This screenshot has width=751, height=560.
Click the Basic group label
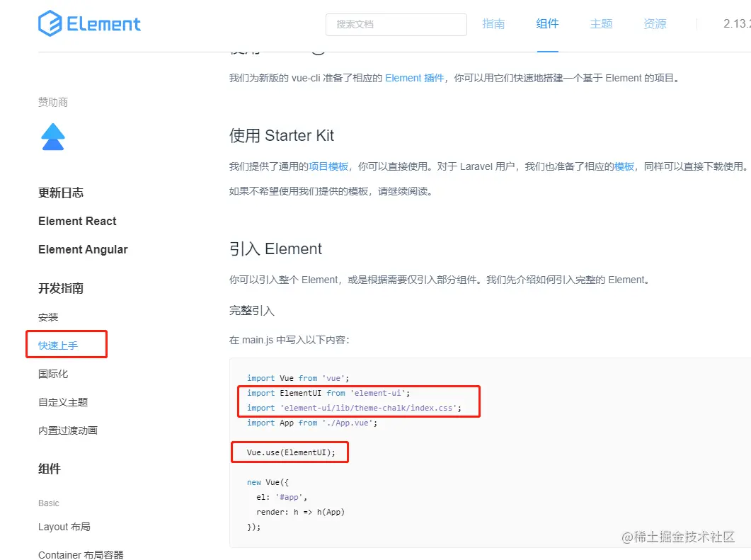(48, 503)
